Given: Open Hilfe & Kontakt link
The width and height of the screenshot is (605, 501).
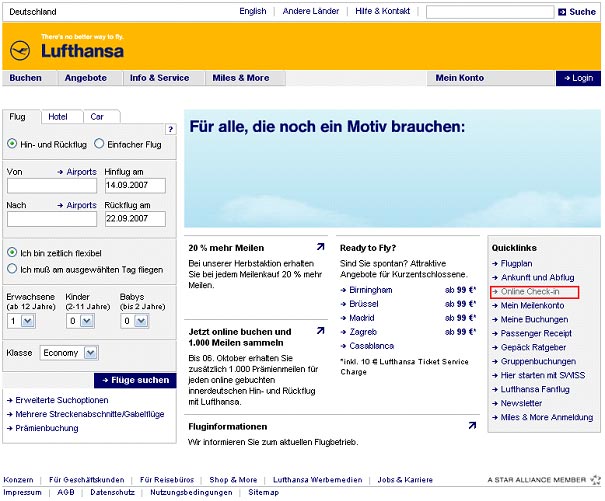Looking at the screenshot, I should click(382, 11).
